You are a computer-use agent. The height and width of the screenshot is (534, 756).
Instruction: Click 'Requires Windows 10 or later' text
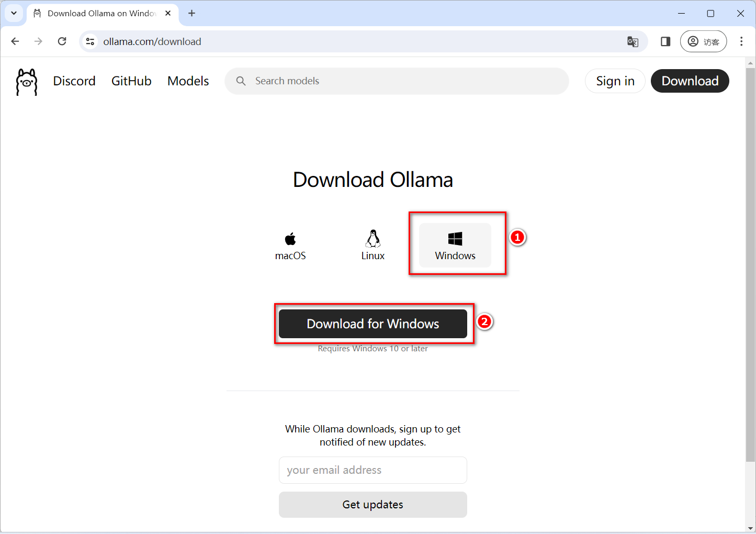[373, 349]
